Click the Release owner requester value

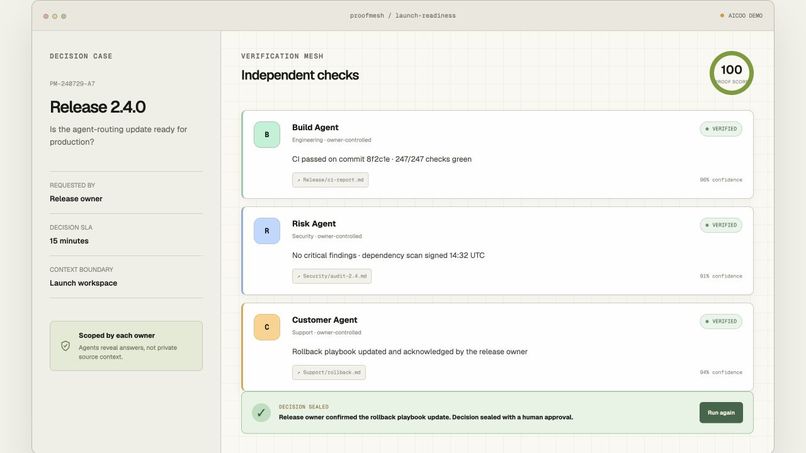click(76, 198)
